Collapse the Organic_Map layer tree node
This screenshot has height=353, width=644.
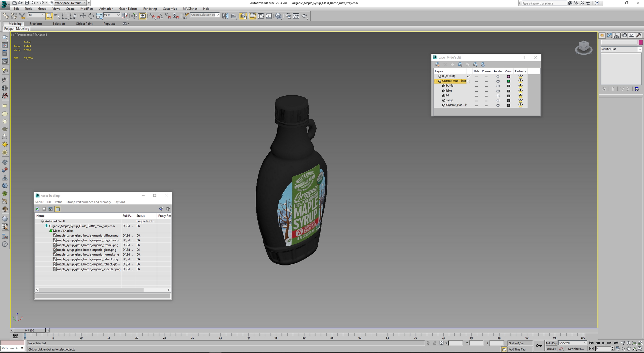point(436,81)
